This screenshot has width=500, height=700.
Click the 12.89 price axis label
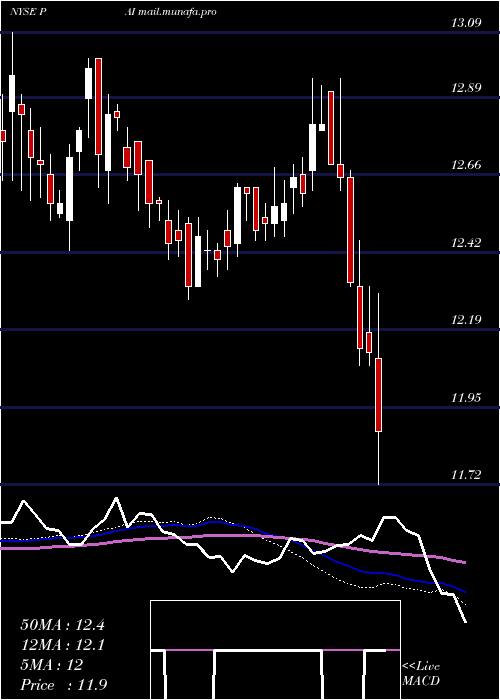pos(466,88)
